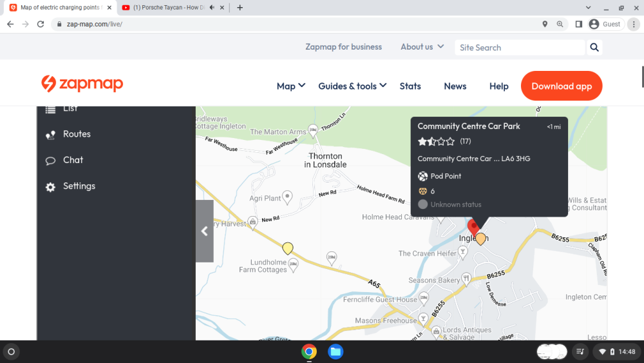Mute the Porsche Taycan tab audio
The height and width of the screenshot is (363, 644).
pyautogui.click(x=212, y=7)
